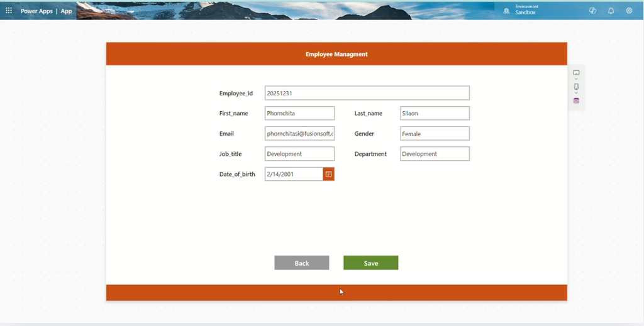This screenshot has height=326, width=644.
Task: Click the green Save button
Action: (371, 263)
